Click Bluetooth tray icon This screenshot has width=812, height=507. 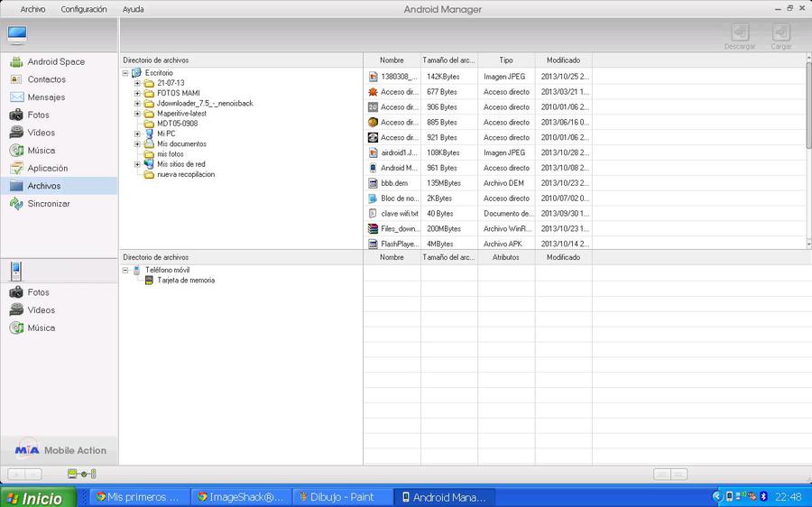click(x=762, y=497)
